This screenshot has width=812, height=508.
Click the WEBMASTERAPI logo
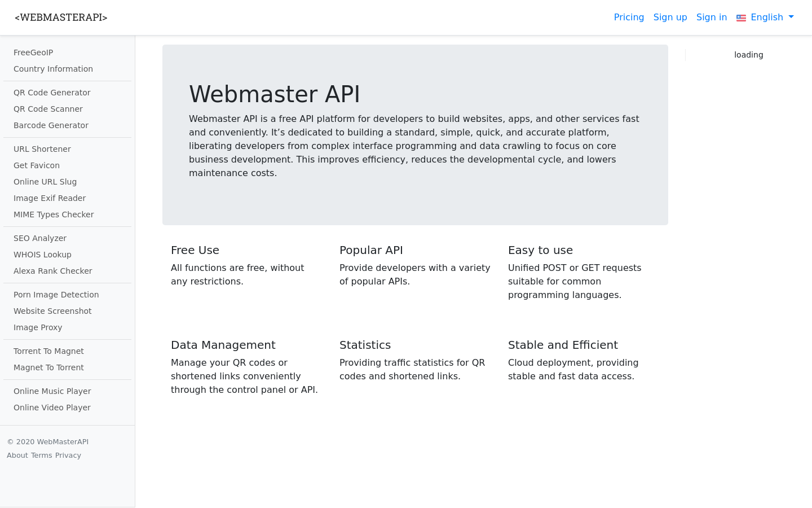pos(60,17)
